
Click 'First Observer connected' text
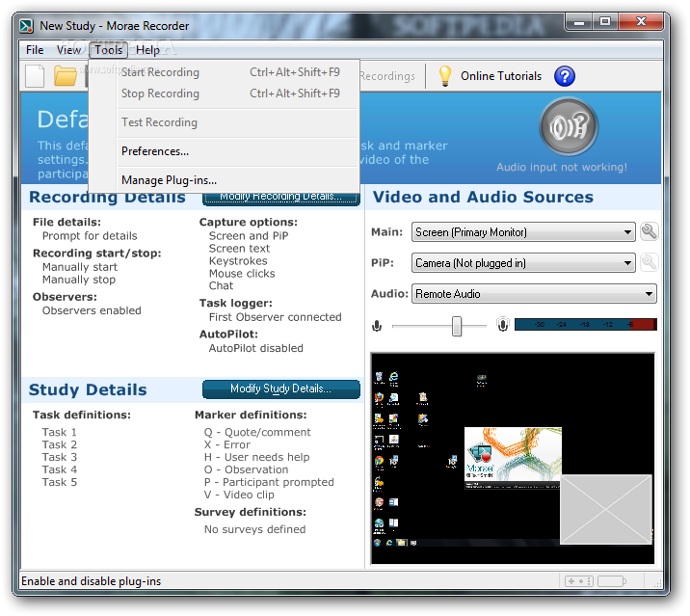(x=275, y=317)
